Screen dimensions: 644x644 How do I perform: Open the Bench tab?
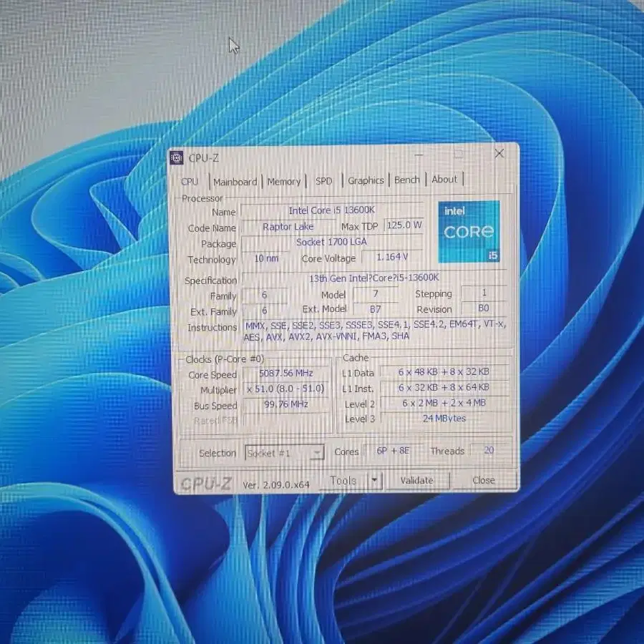[407, 180]
